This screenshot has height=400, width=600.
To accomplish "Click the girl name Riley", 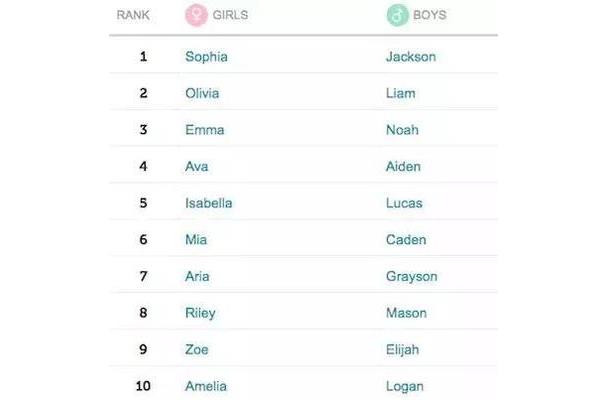I will 200,313.
